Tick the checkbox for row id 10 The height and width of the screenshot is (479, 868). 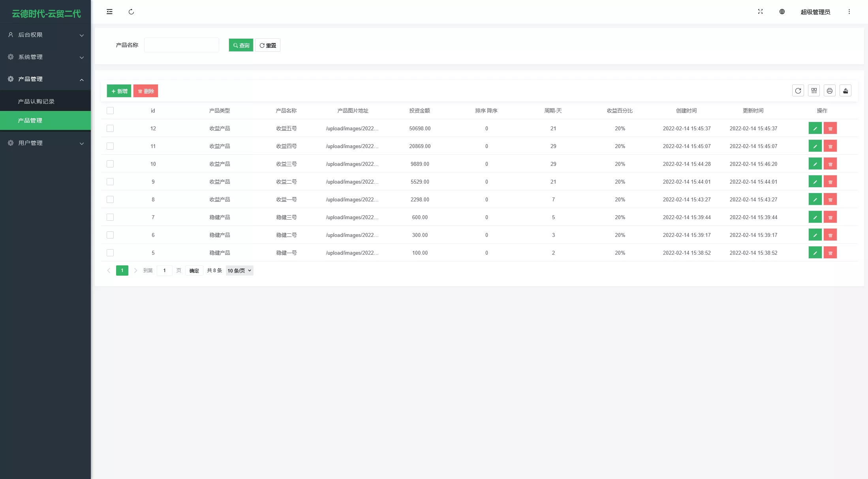tap(110, 164)
